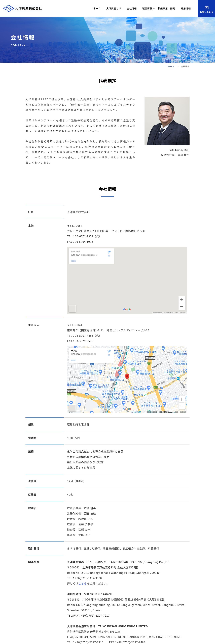This screenshot has width=215, height=644.
Task: Click the 9,000万円 capital value
Action: click(x=74, y=438)
